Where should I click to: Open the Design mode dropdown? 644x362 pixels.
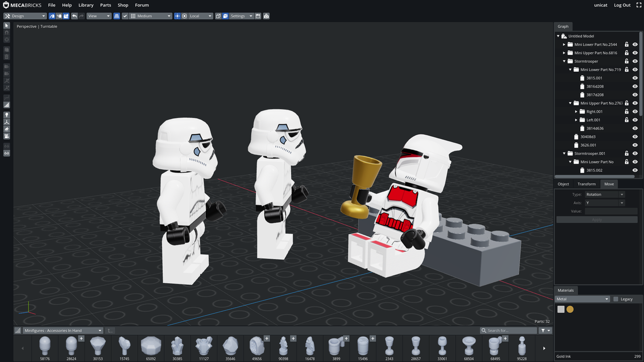25,16
